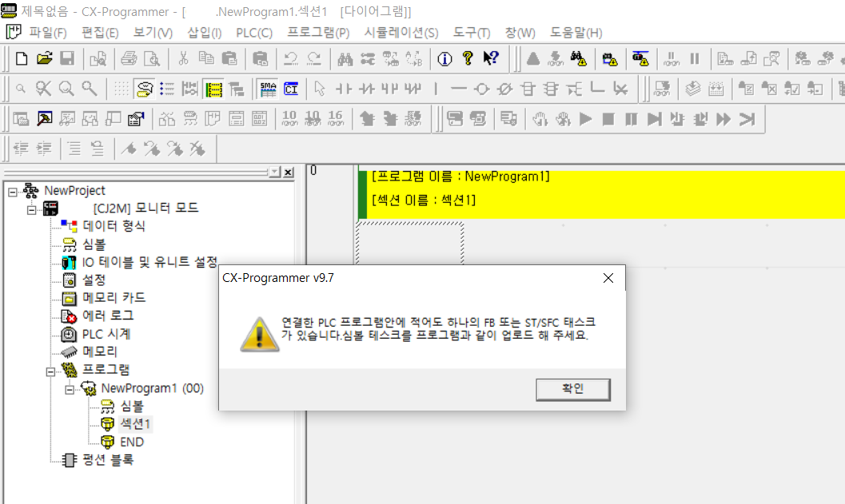Click the Print icon

coord(130,58)
